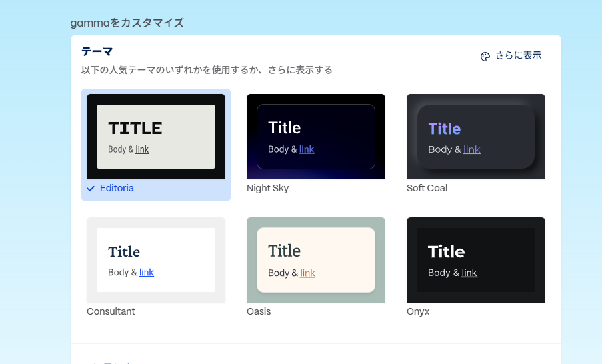Click the テーマ heading
602x364 pixels.
pos(97,51)
